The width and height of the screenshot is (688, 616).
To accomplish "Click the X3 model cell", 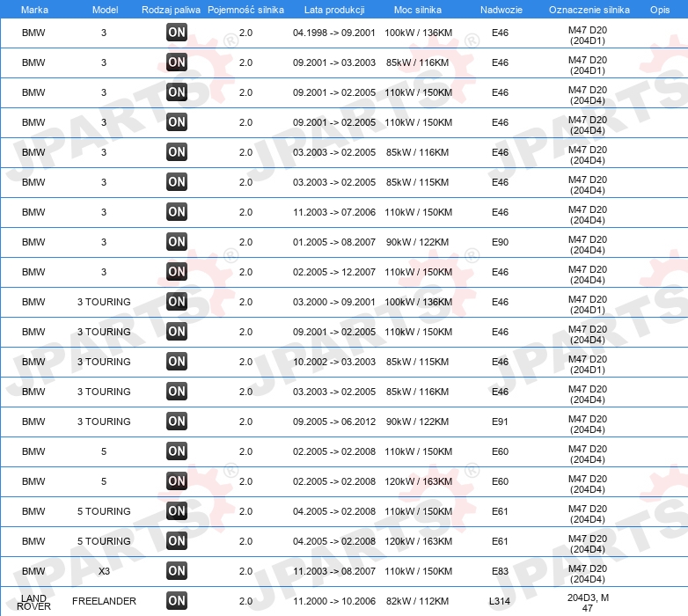I will (x=104, y=571).
